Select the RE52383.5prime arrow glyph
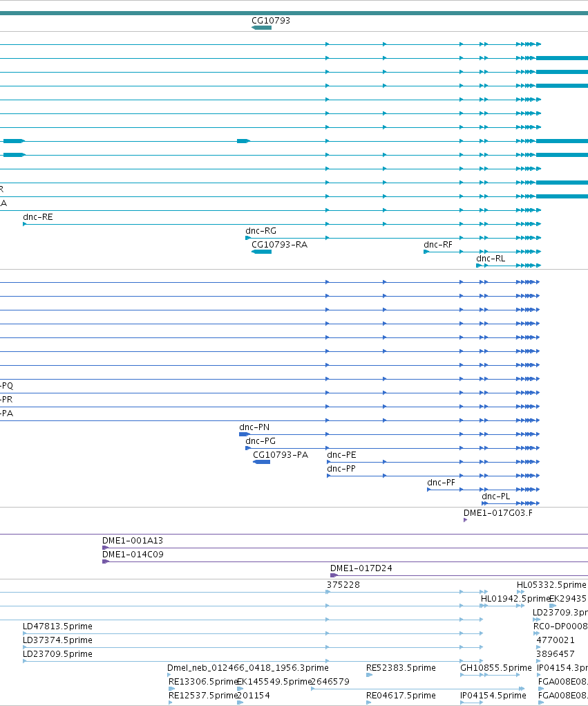The height and width of the screenshot is (706, 588). [370, 676]
